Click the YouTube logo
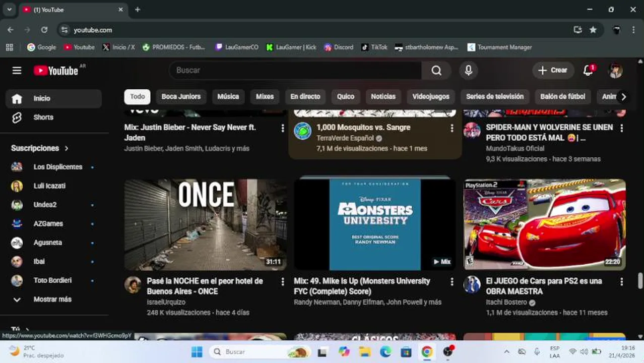Viewport: 644px width, 363px height. [56, 71]
